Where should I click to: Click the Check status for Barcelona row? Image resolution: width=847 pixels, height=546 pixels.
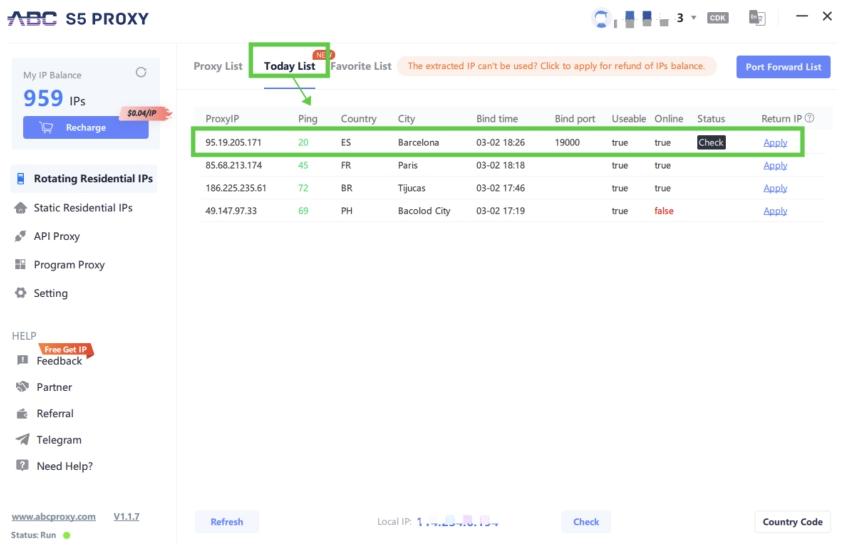pyautogui.click(x=711, y=143)
